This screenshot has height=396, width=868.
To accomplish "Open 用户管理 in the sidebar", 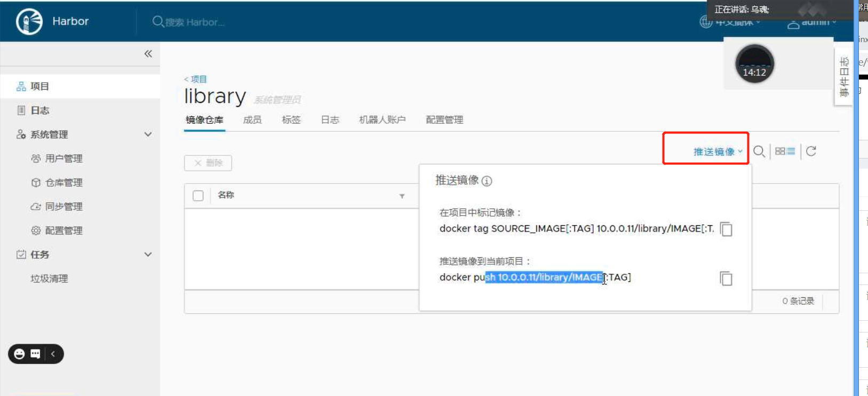I will coord(63,159).
